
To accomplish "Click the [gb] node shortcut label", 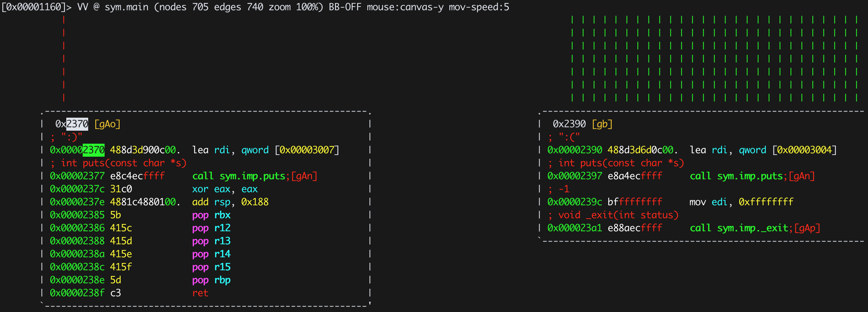I will coord(602,124).
